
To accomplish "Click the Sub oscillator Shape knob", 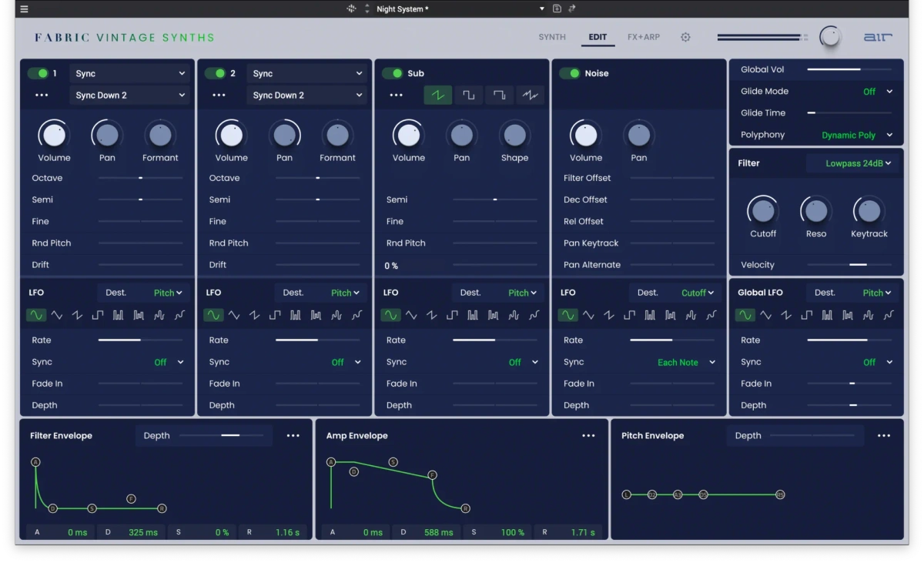I will tap(514, 135).
